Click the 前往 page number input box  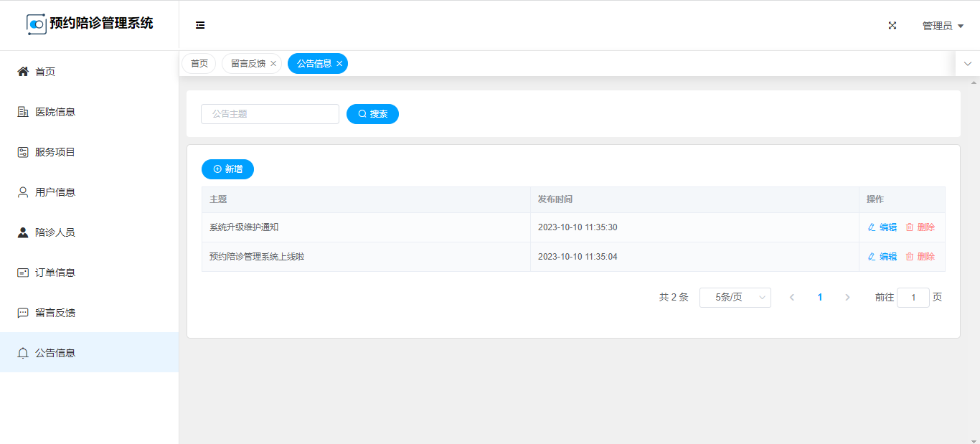[913, 298]
